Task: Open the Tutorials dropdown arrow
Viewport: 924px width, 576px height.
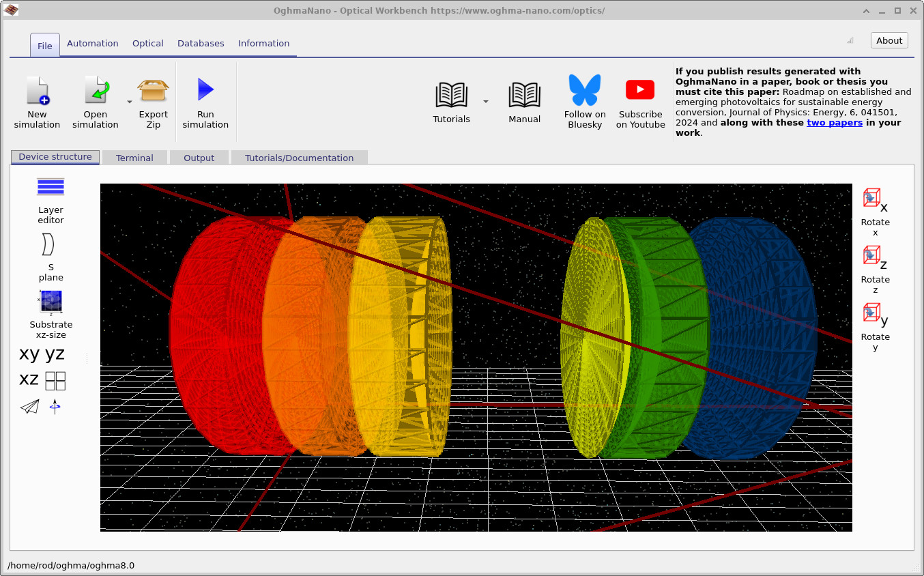Action: (486, 102)
